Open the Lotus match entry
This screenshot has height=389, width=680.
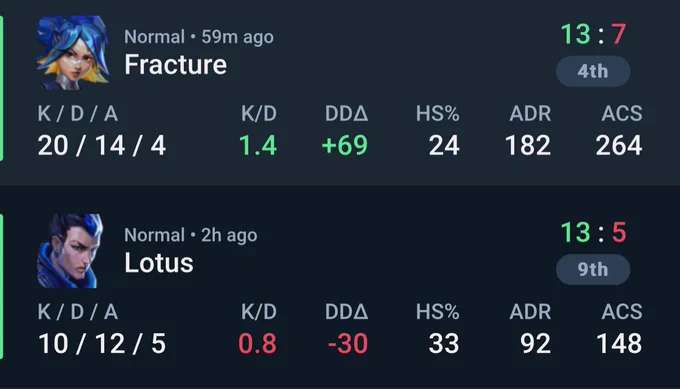[340, 287]
